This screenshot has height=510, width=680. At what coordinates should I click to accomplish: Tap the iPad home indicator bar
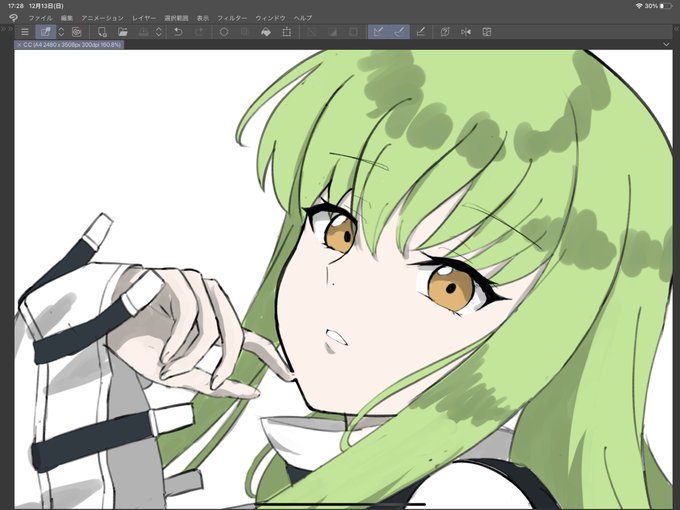340,504
